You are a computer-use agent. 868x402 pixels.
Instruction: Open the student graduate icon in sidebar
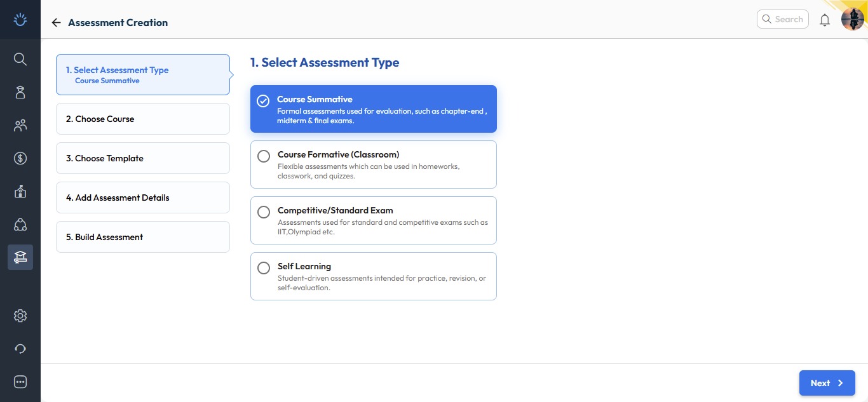click(x=20, y=92)
